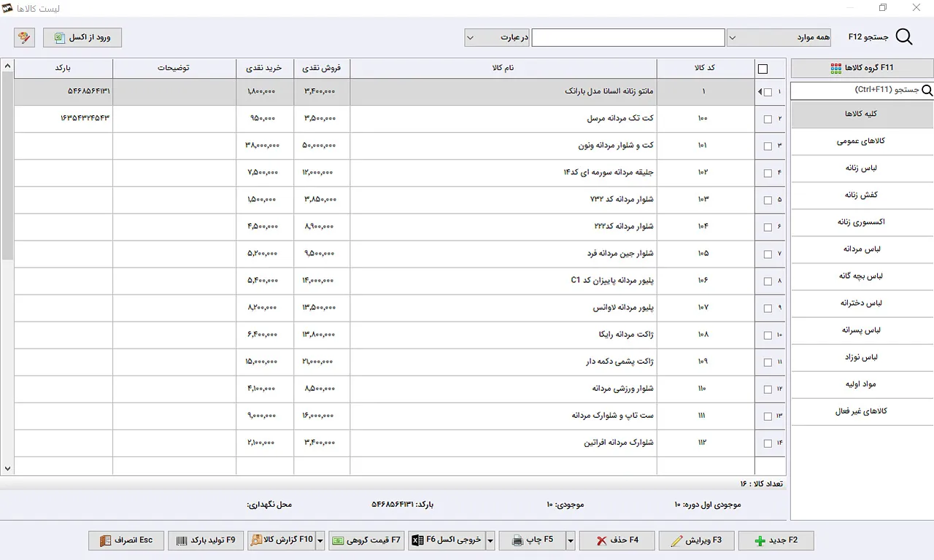934x560 pixels.
Task: Click the table scrollbar up arrow
Action: (7, 66)
